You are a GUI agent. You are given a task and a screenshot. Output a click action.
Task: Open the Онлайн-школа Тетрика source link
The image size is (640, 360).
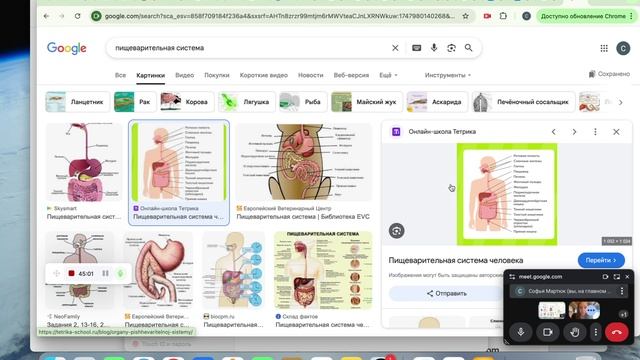click(x=442, y=132)
